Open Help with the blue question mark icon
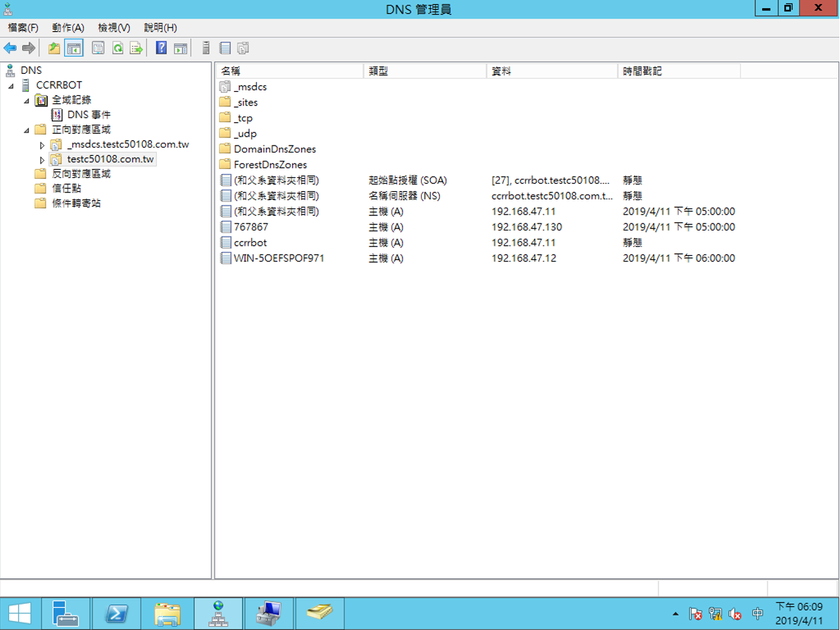This screenshot has width=840, height=630. pos(162,48)
